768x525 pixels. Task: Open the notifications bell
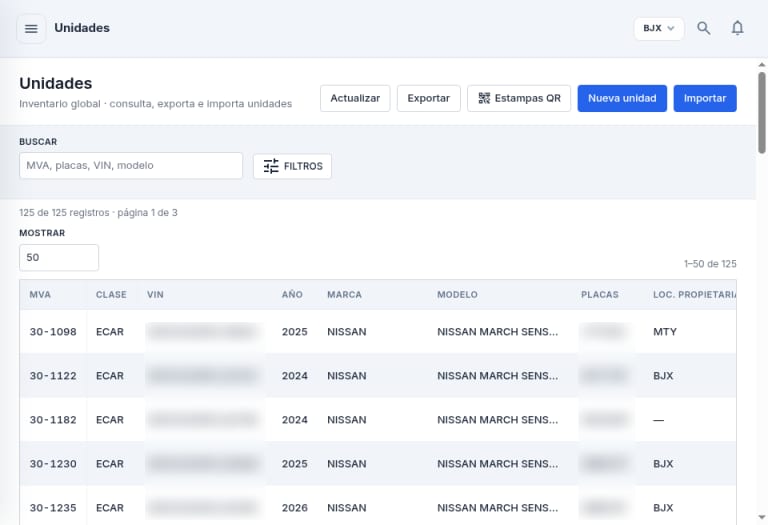point(737,28)
